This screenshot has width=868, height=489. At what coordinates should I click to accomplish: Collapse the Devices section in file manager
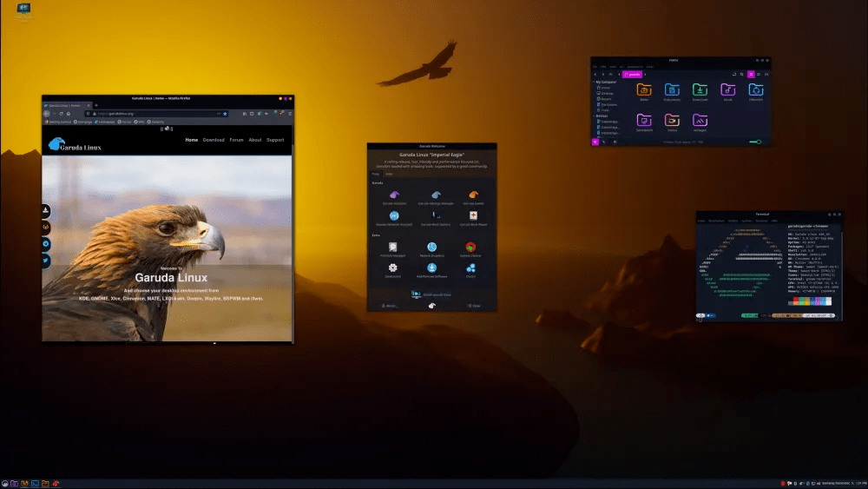[x=594, y=116]
